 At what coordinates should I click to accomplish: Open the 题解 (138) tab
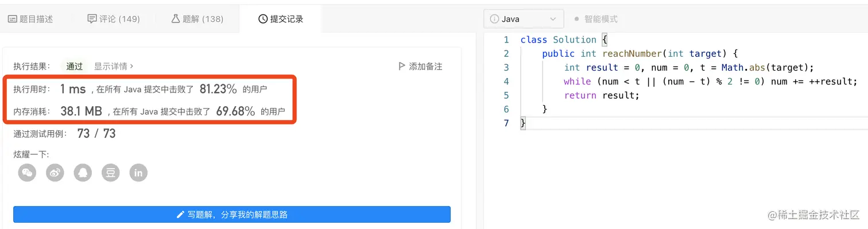click(197, 19)
